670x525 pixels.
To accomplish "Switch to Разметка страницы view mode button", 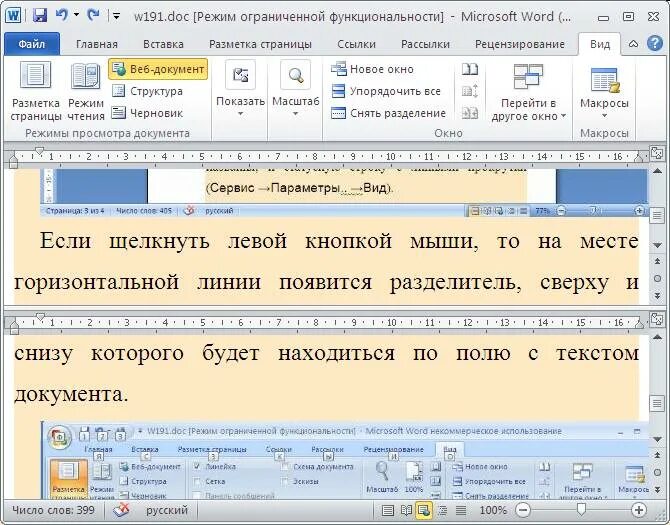I will coord(36,91).
